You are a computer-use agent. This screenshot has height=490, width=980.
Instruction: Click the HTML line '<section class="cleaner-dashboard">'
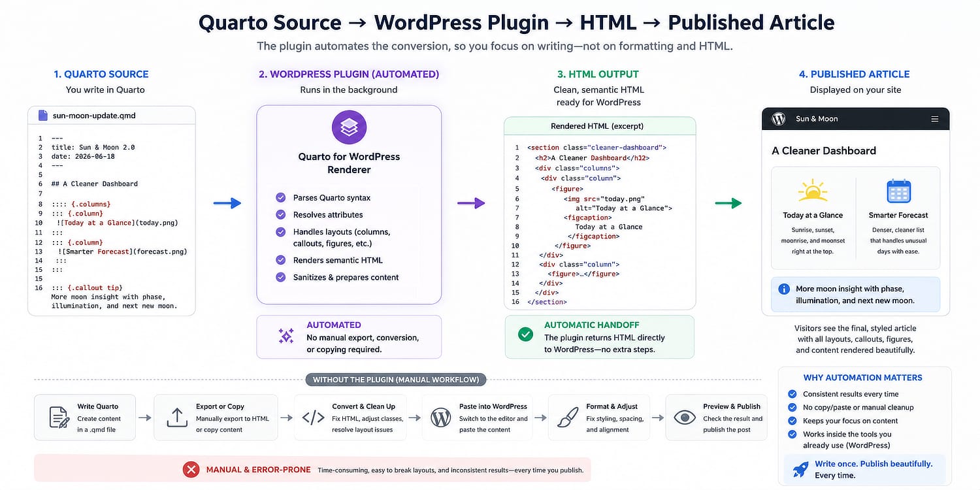point(596,148)
